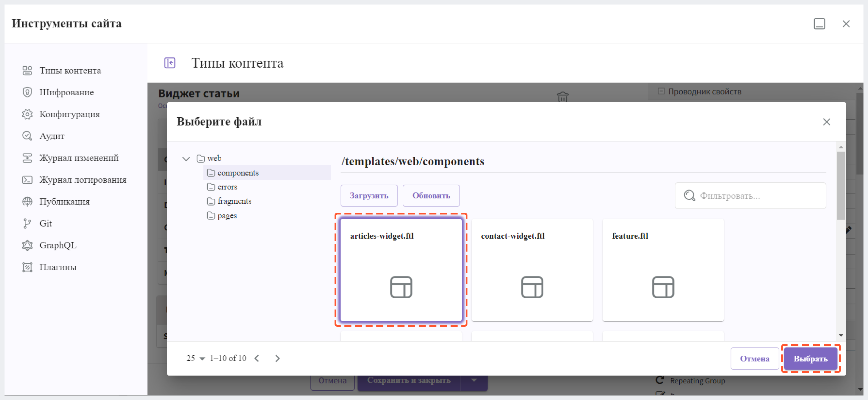Click trash icon in Виджет статьи form
Image resolution: width=868 pixels, height=400 pixels.
(562, 97)
